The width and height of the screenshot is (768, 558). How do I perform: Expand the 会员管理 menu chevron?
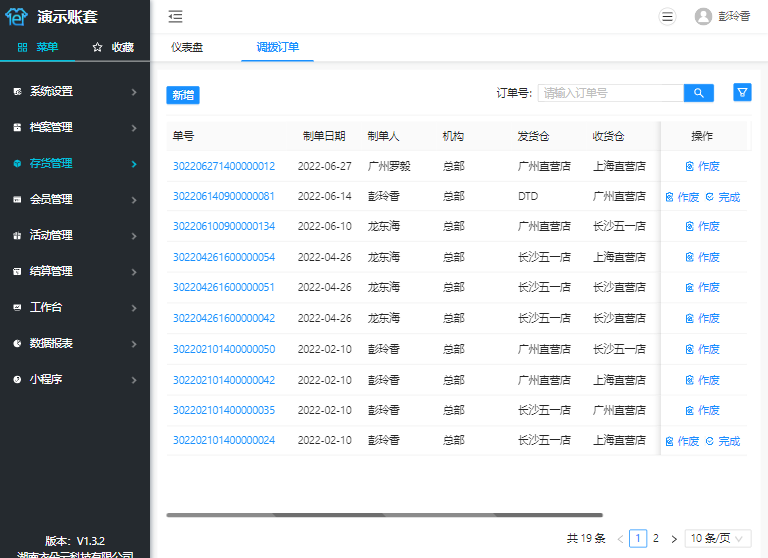point(134,200)
